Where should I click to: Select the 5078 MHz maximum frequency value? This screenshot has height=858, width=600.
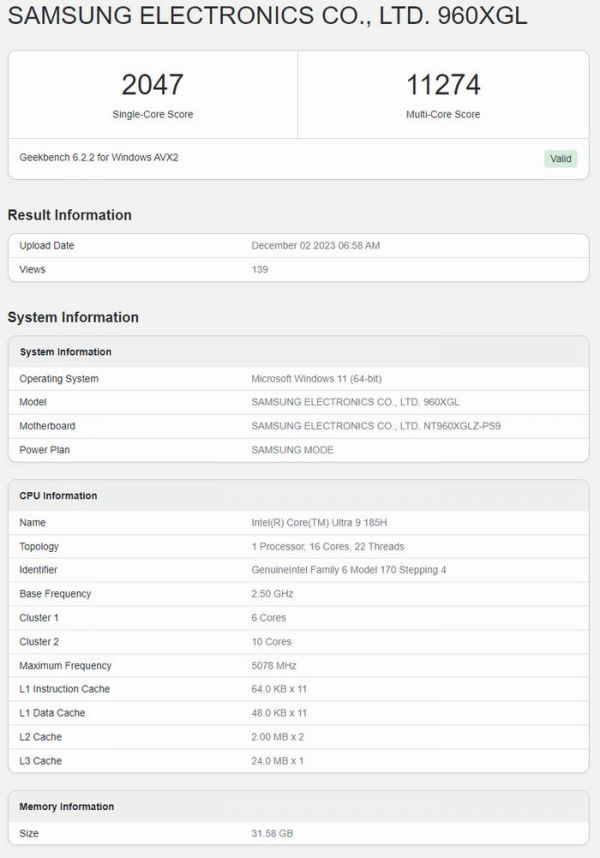click(x=273, y=666)
